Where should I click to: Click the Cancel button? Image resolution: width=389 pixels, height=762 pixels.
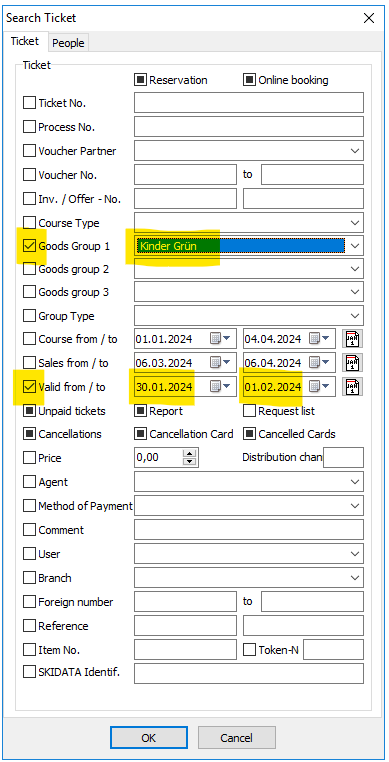pos(236,738)
